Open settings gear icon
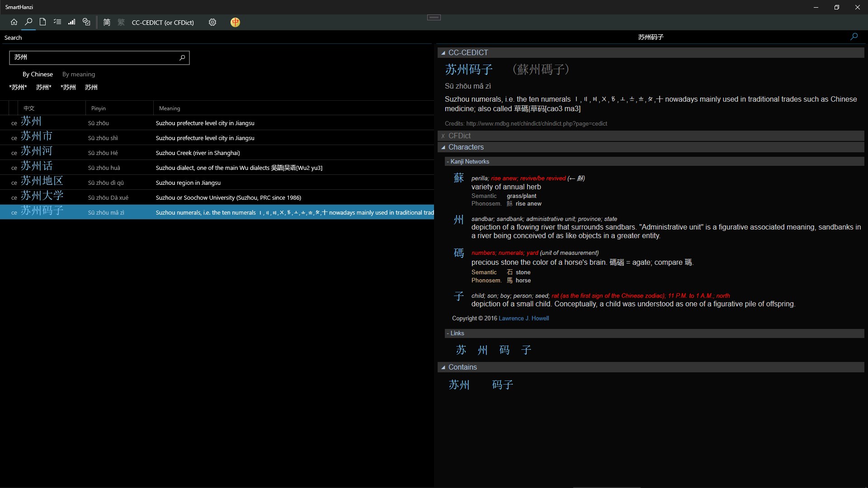868x488 pixels. (212, 22)
